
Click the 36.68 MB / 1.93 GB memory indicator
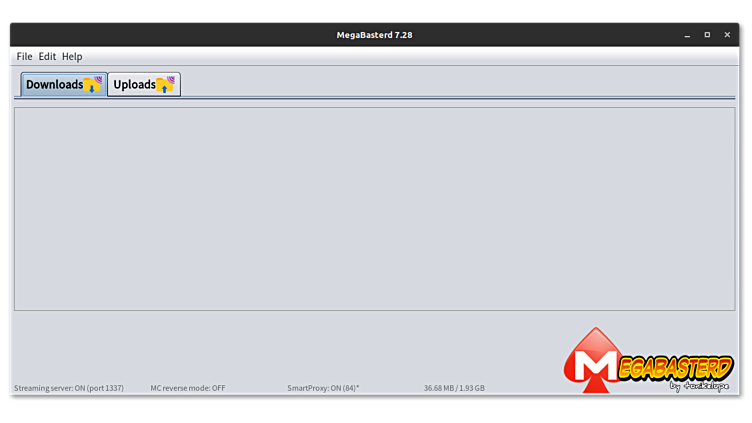(x=454, y=388)
